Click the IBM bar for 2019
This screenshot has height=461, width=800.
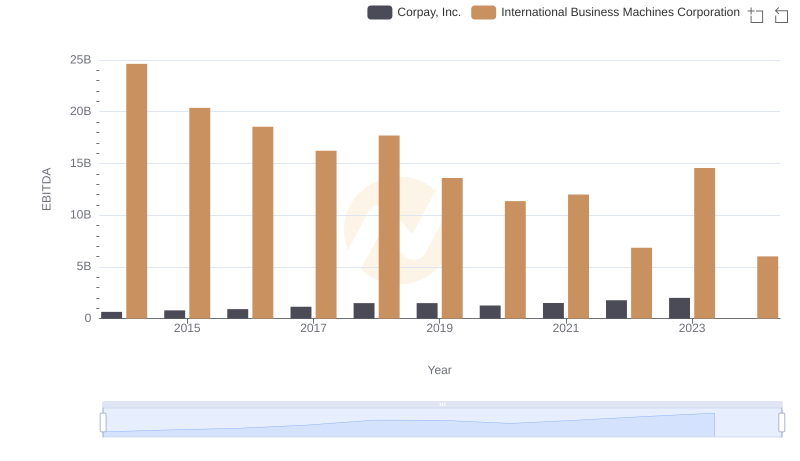point(452,247)
